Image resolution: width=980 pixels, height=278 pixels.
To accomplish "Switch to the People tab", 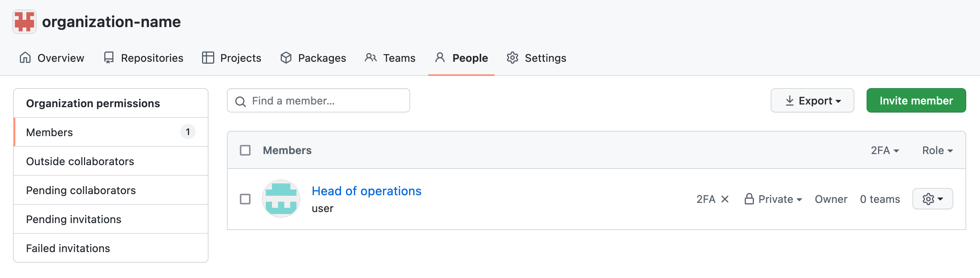I will click(x=461, y=58).
